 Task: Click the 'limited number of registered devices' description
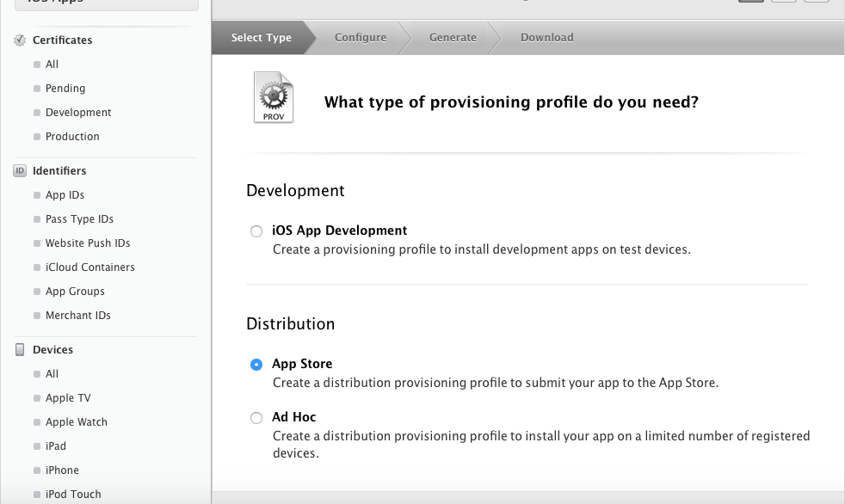click(541, 445)
